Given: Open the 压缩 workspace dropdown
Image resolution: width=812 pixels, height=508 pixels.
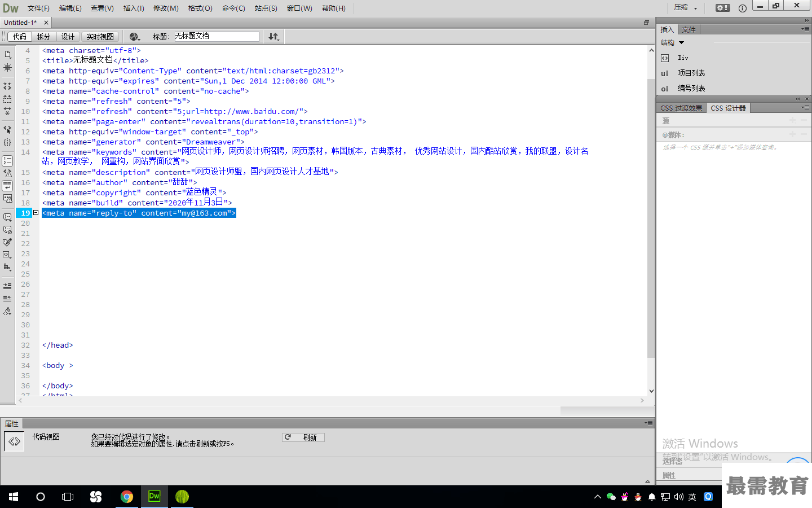Looking at the screenshot, I should tap(686, 8).
